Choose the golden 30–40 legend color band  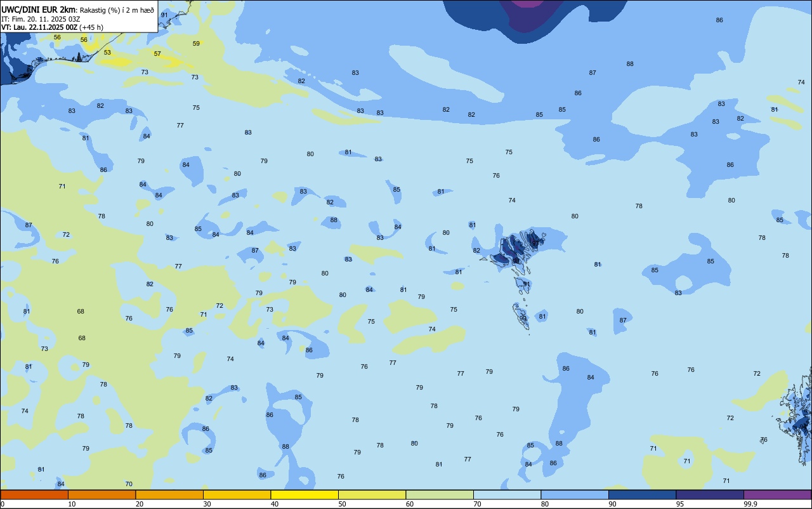237,494
